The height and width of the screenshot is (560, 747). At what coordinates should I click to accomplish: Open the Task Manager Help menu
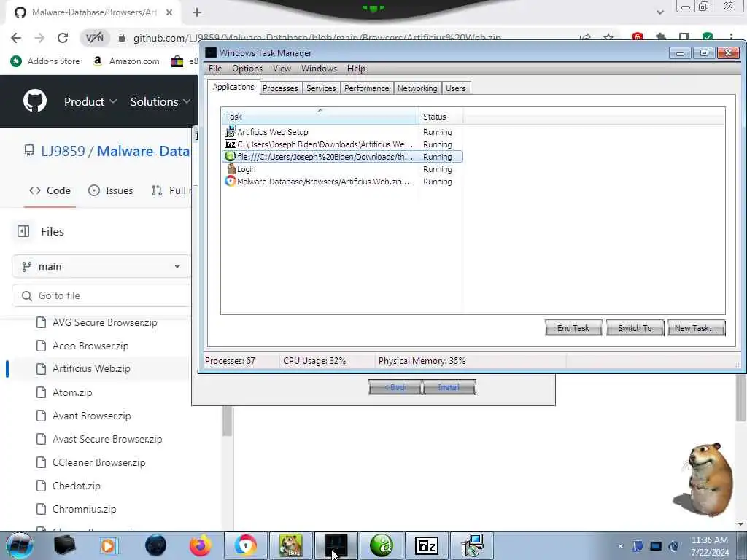356,69
